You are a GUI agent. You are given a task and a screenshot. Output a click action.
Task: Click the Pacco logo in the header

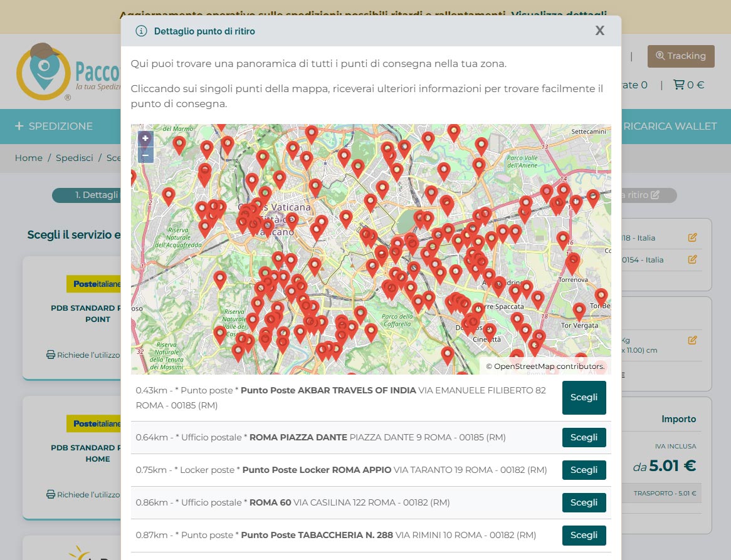tap(68, 71)
